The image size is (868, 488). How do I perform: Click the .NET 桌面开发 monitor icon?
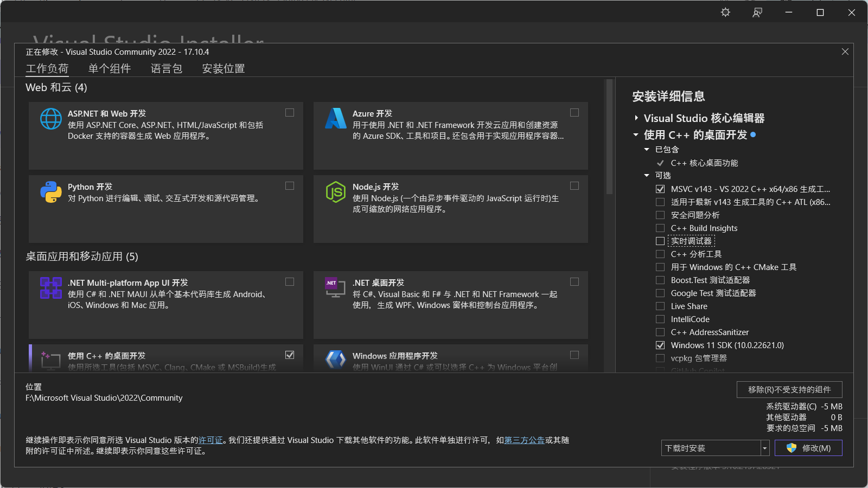(335, 288)
